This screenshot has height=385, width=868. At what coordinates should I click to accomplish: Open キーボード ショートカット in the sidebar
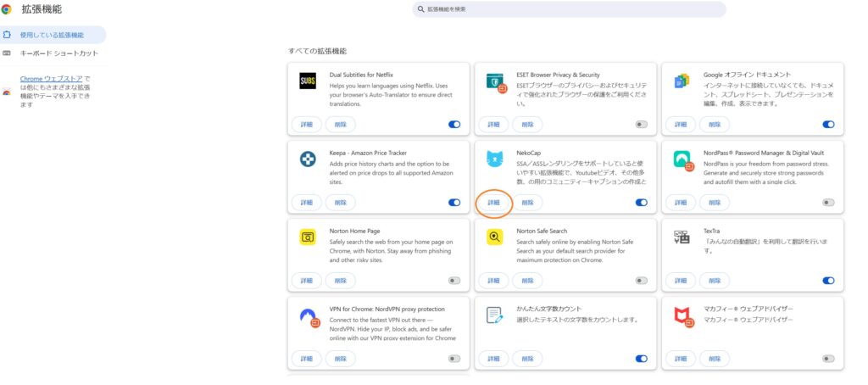[x=53, y=53]
